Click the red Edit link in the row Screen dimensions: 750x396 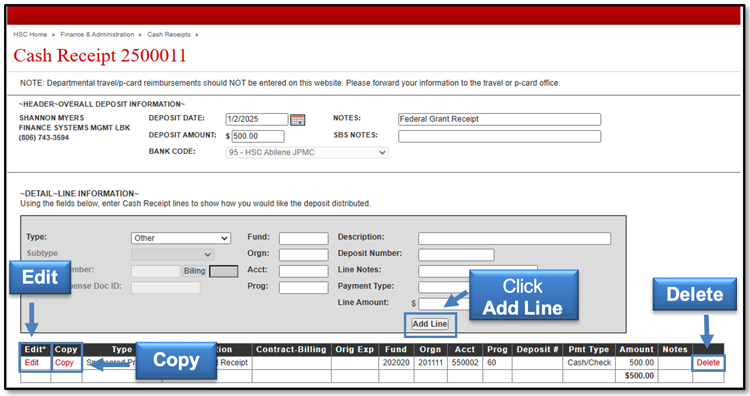click(x=32, y=363)
